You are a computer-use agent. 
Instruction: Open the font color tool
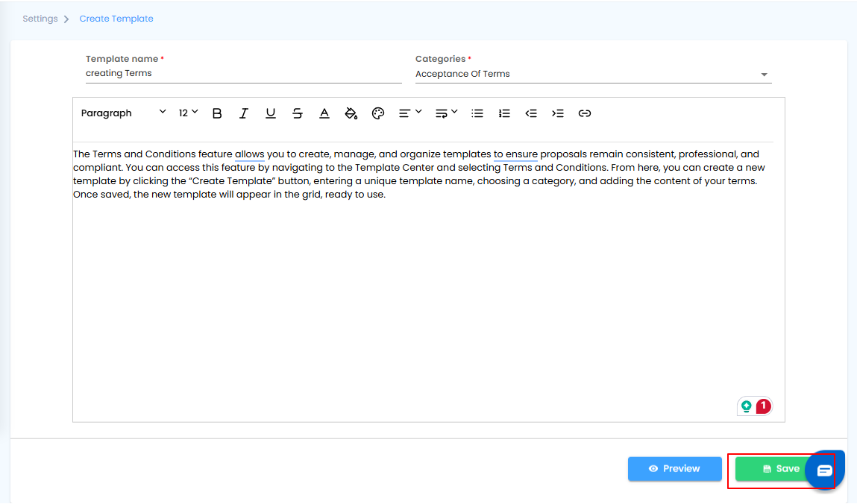tap(324, 113)
